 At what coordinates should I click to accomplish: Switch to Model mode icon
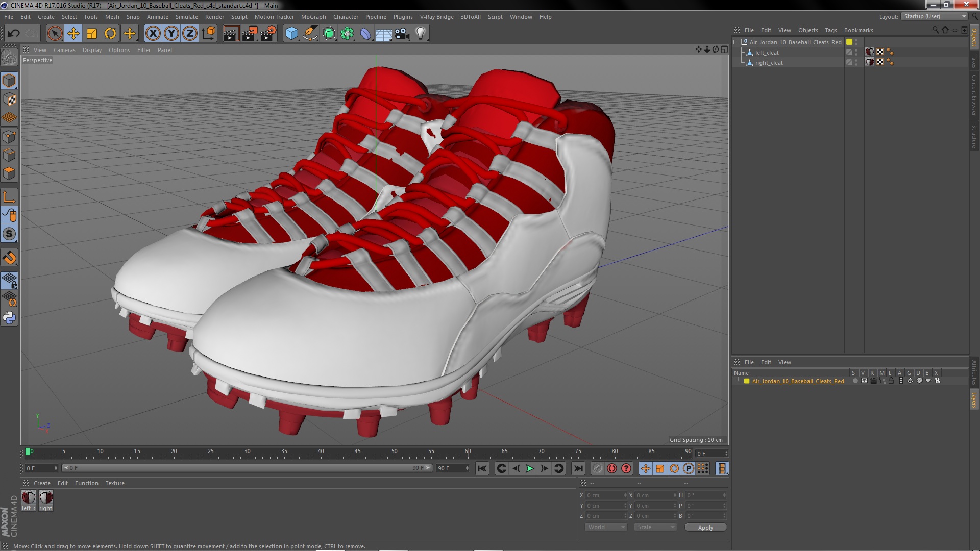click(x=9, y=81)
